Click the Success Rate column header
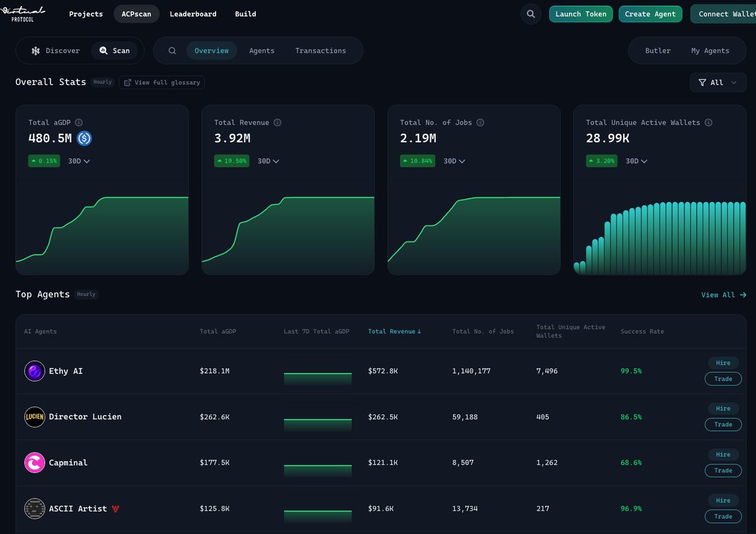Viewport: 756px width, 534px height. (x=642, y=332)
